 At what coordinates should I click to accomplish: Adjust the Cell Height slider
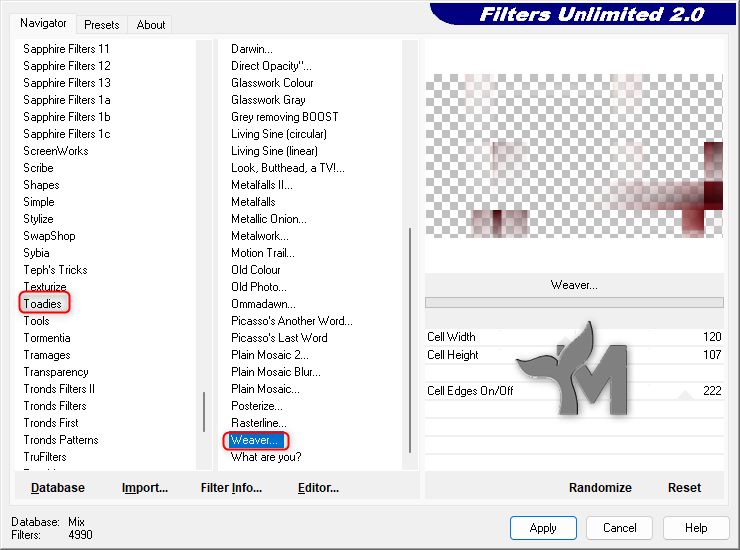pos(574,355)
